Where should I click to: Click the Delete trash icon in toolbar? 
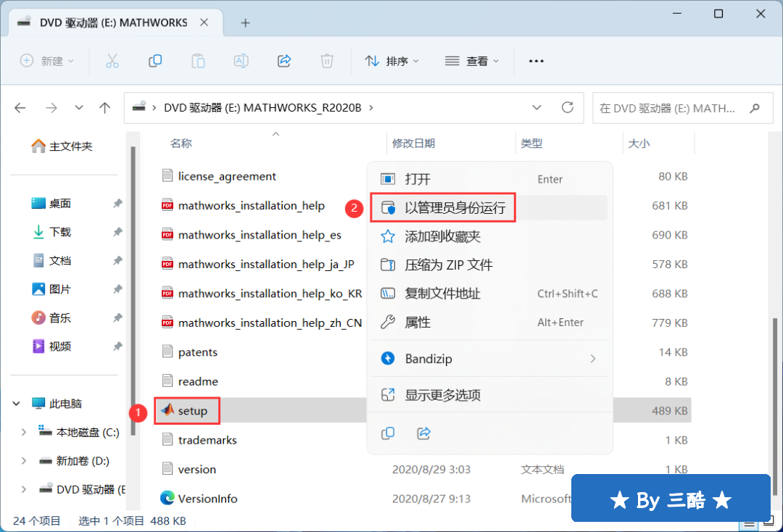click(x=326, y=61)
